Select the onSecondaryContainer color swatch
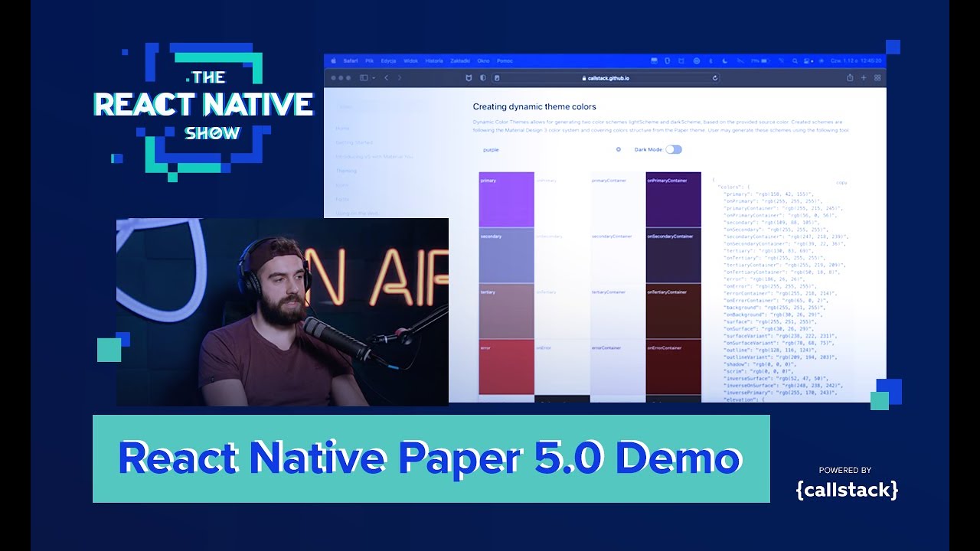The image size is (980, 551). point(673,255)
